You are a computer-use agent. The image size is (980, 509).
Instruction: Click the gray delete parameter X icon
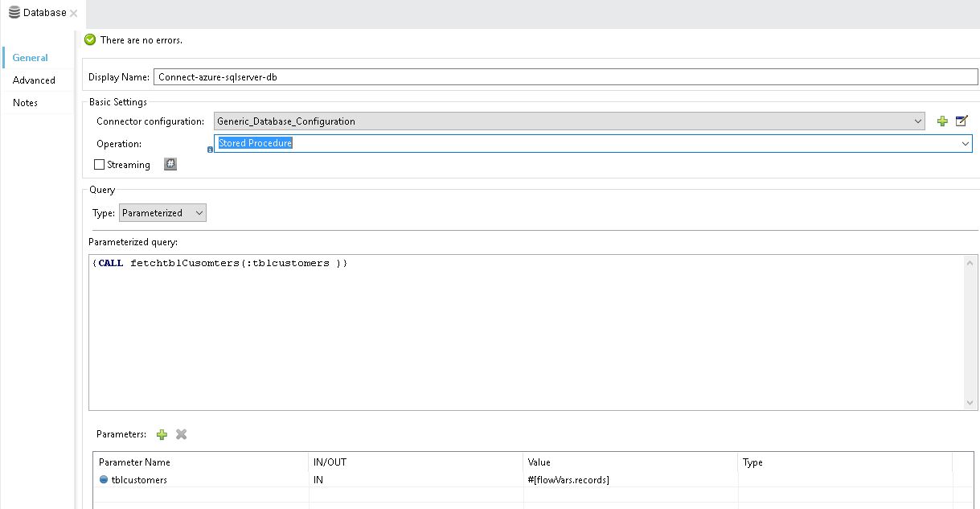pyautogui.click(x=181, y=434)
